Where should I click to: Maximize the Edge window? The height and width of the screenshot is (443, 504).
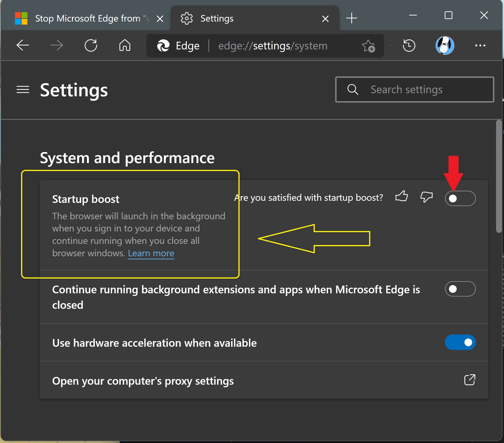tap(448, 15)
